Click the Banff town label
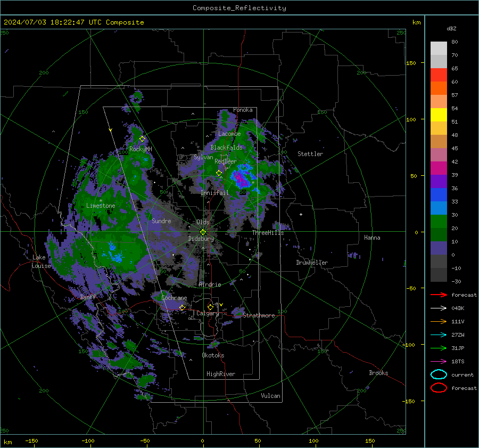The image size is (479, 448). tap(88, 297)
